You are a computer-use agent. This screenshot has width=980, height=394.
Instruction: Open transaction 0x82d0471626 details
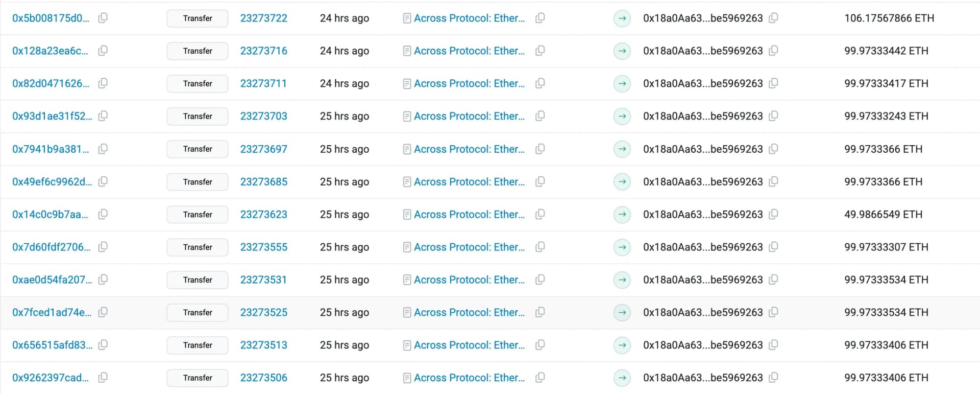(51, 84)
